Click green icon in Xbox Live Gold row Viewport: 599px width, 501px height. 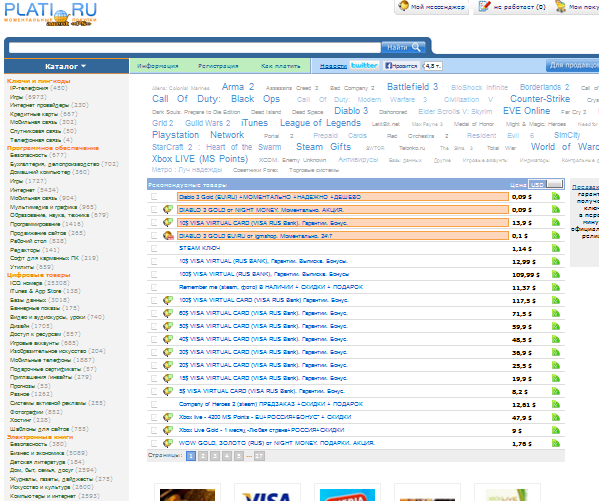556,430
